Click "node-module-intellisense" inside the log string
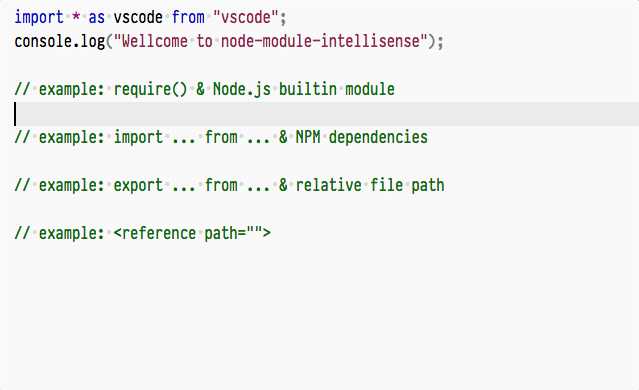The height and width of the screenshot is (390, 639). 320,41
